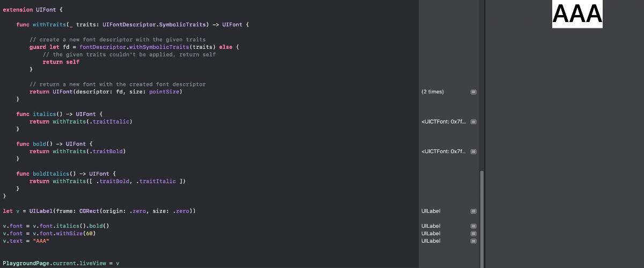Click the comment "create a new font descriptor"
This screenshot has height=268, width=644.
click(x=118, y=40)
